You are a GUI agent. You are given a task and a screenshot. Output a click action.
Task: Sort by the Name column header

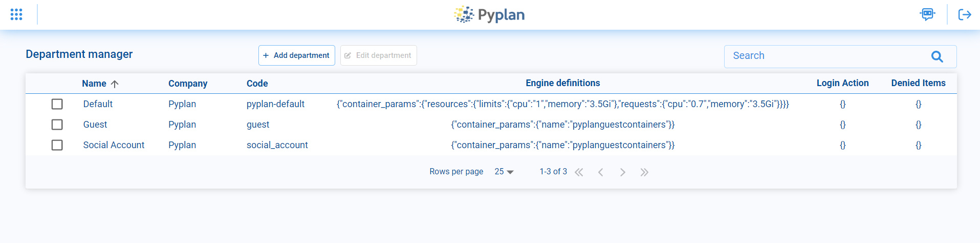pos(94,84)
